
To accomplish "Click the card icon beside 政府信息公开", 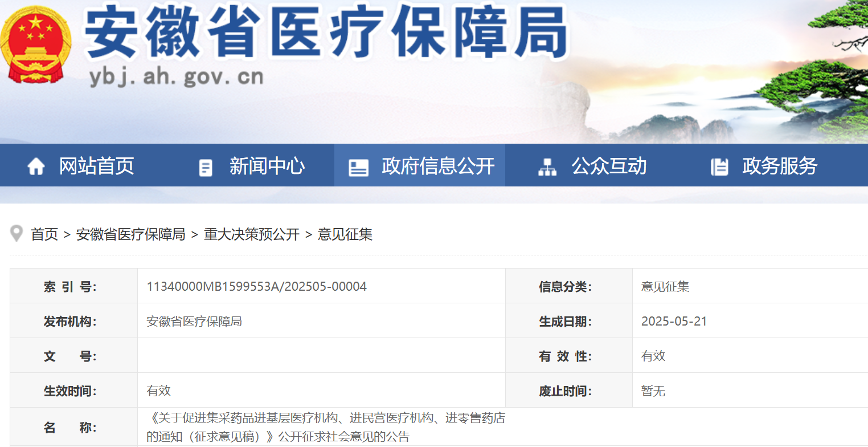I will point(358,167).
